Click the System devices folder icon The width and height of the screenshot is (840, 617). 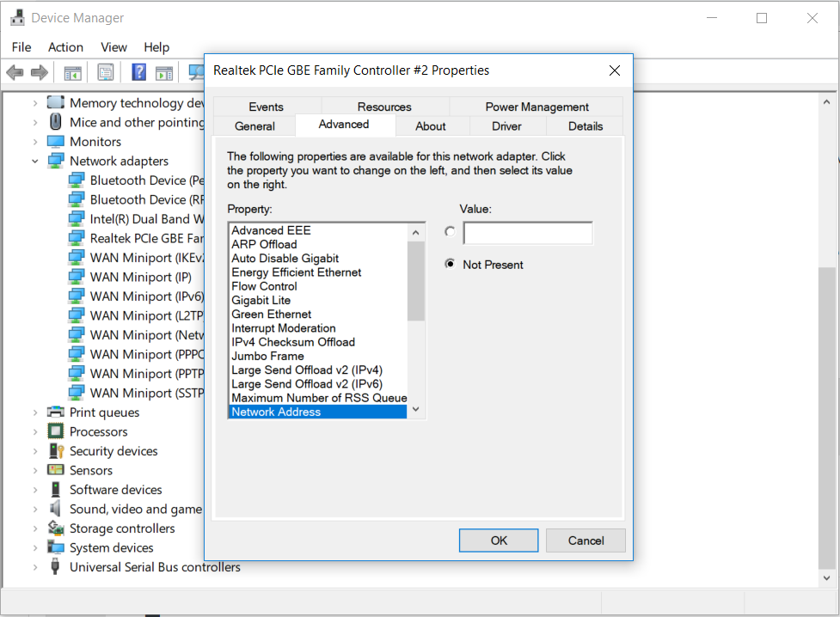(x=56, y=547)
